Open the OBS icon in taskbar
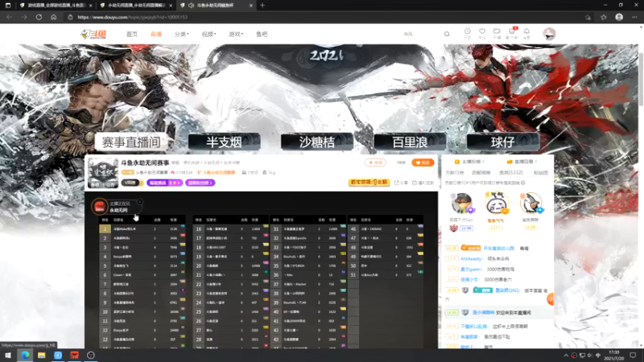Screen dimensions: 644x362 91,356
